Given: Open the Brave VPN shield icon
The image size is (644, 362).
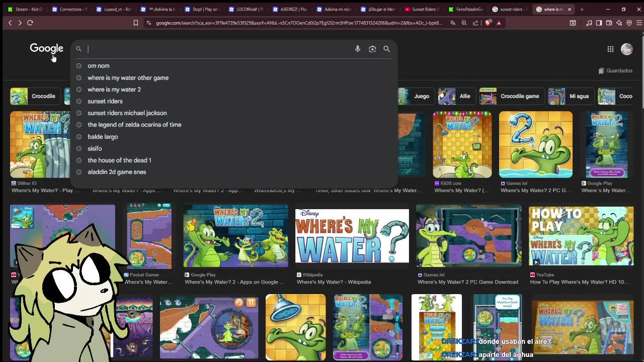Looking at the screenshot, I should click(x=629, y=23).
